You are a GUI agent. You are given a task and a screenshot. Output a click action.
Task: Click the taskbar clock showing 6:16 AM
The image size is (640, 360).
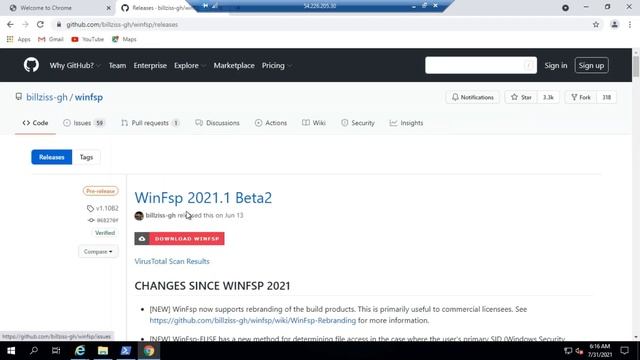point(600,351)
